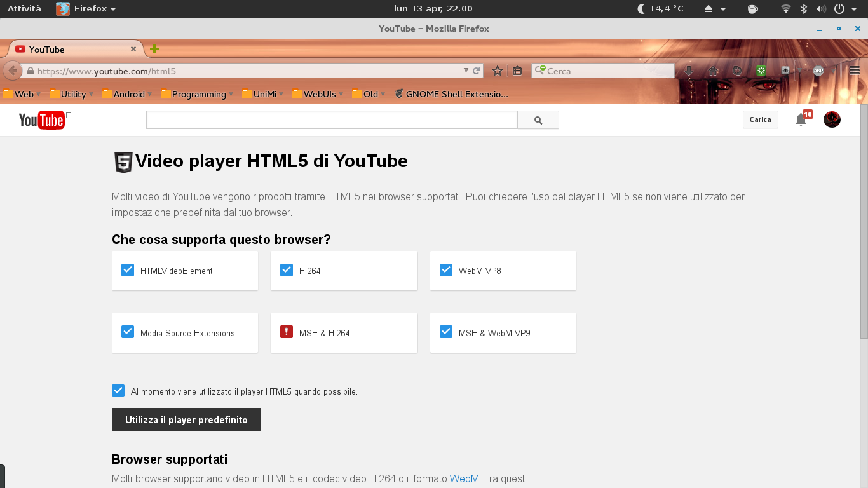Click the removable drives eject icon
Image resolution: width=868 pixels, height=488 pixels.
(709, 9)
